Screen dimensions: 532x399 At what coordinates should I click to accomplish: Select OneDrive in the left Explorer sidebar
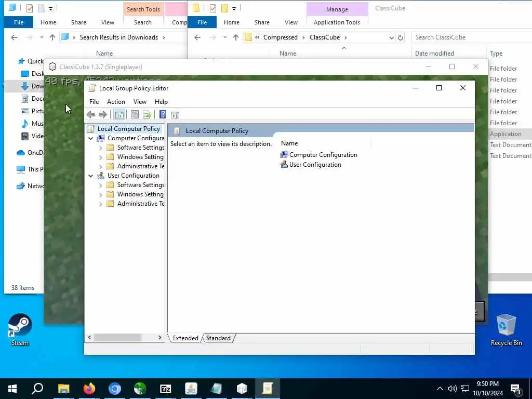[31, 153]
